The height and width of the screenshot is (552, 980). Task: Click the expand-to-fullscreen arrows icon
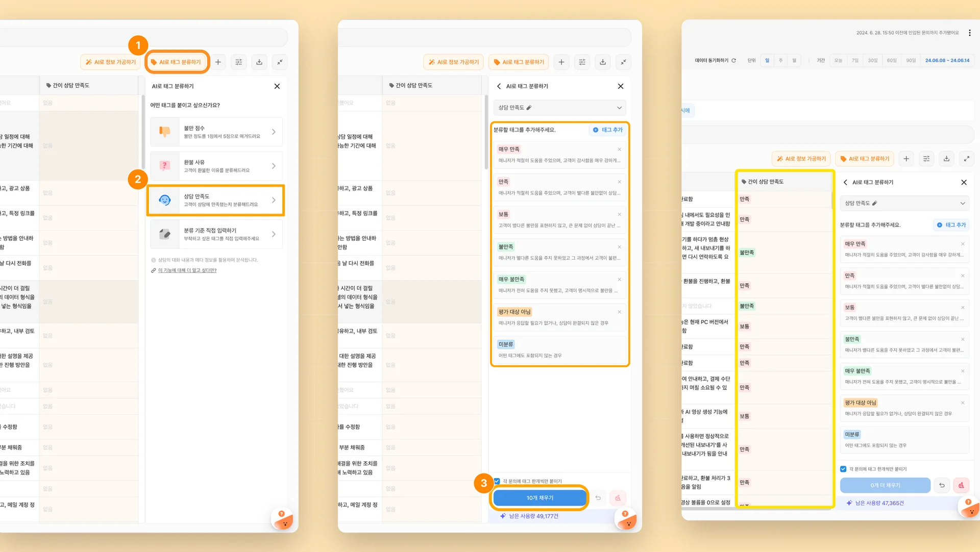point(966,159)
